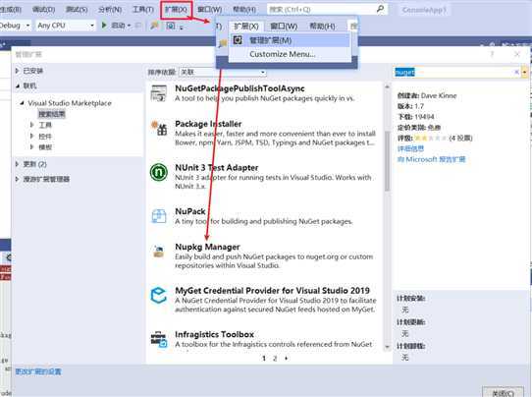Image resolution: width=532 pixels, height=397 pixels.
Task: Click the star rating in the details pane
Action: (x=430, y=138)
